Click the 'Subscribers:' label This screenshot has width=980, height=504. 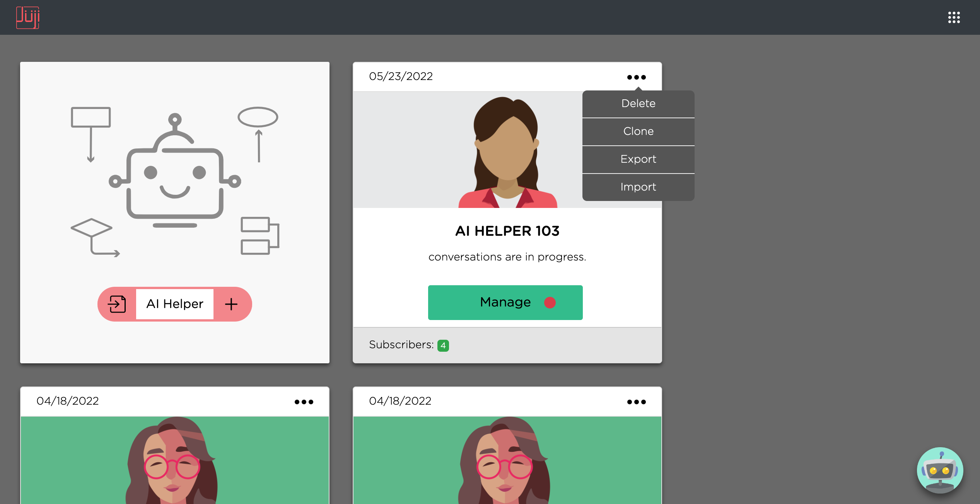click(401, 345)
